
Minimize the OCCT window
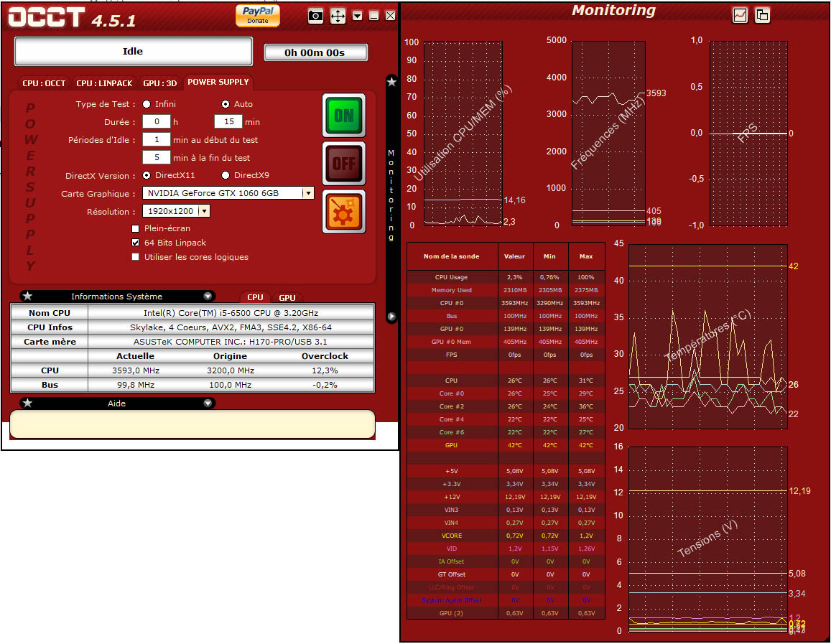[374, 16]
